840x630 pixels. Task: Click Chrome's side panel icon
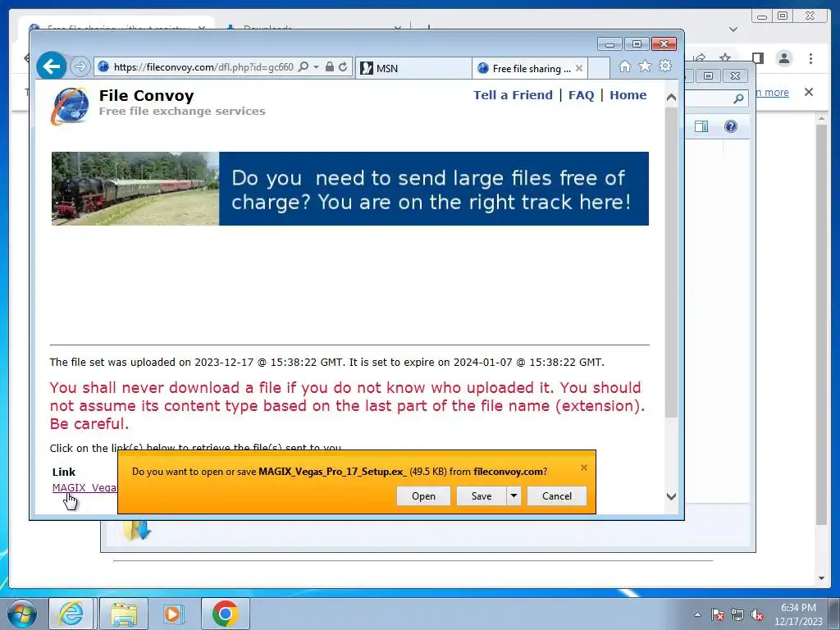tap(757, 58)
